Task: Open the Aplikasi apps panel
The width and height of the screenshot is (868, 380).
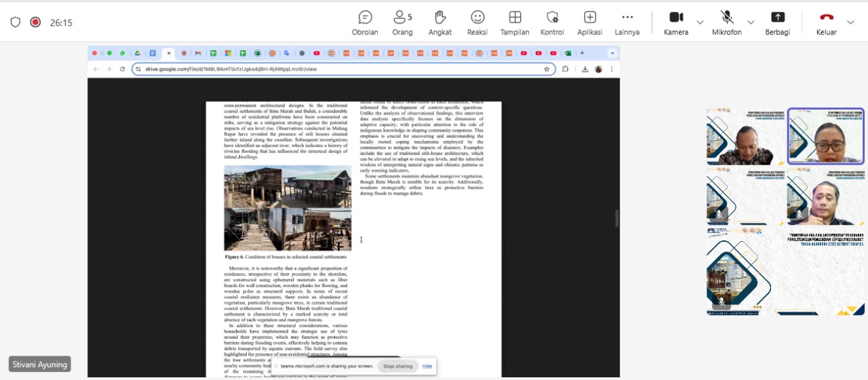Action: [x=589, y=22]
